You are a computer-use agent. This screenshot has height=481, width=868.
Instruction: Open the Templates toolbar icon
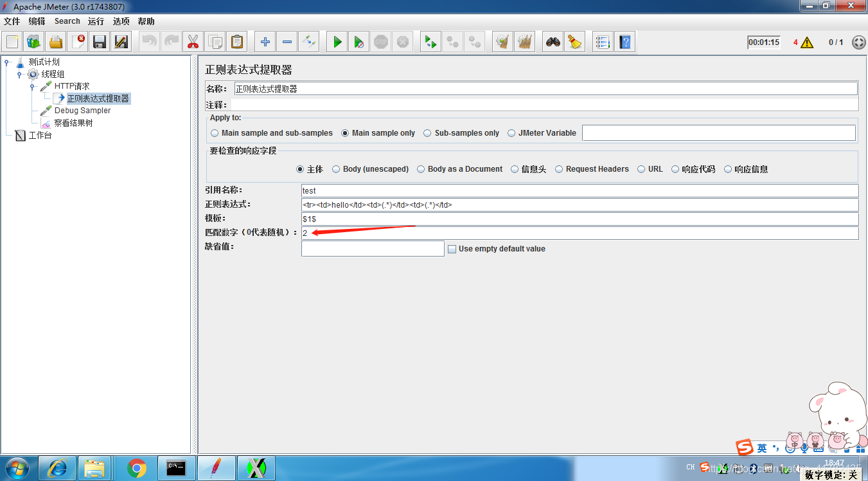click(34, 42)
